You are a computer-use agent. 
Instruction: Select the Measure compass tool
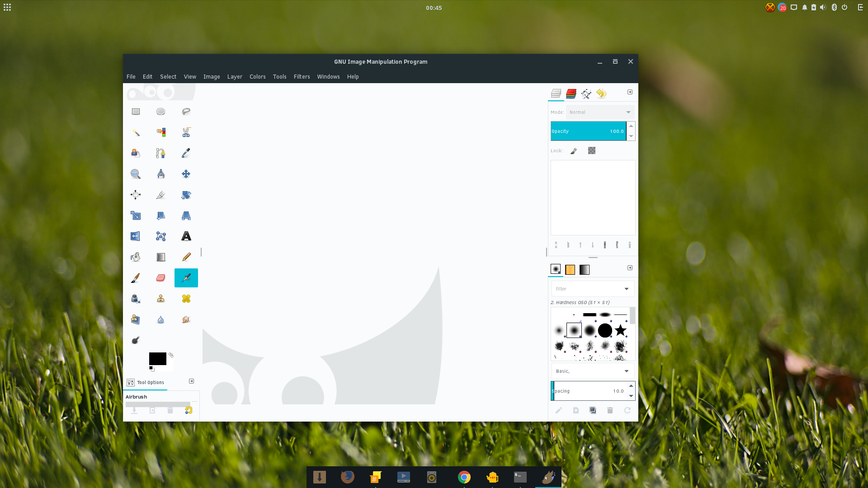tap(160, 174)
